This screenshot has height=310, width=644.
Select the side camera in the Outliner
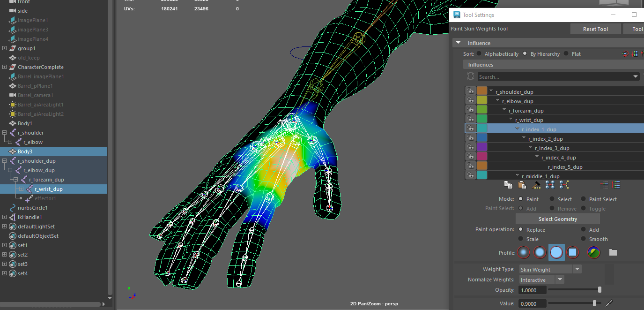(x=22, y=11)
